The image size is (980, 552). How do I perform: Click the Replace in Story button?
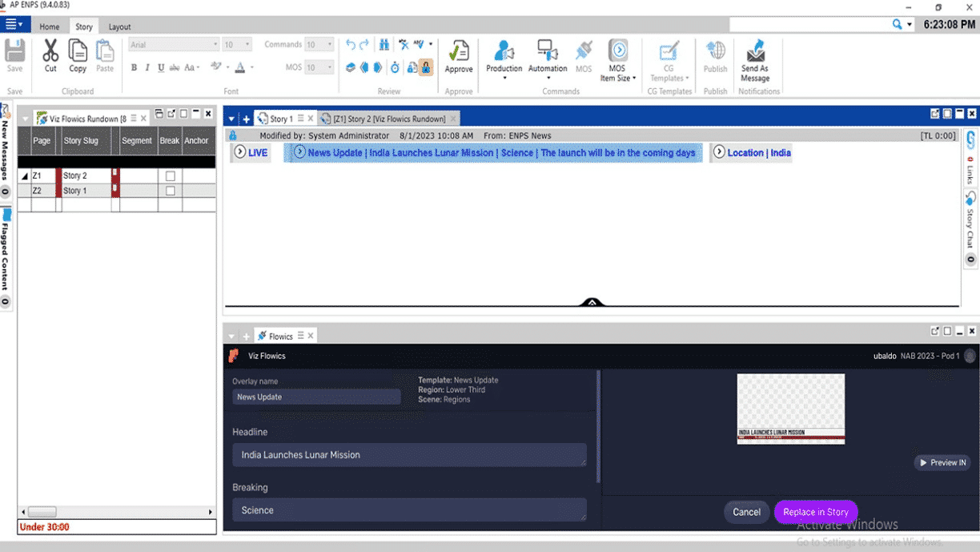pyautogui.click(x=815, y=512)
